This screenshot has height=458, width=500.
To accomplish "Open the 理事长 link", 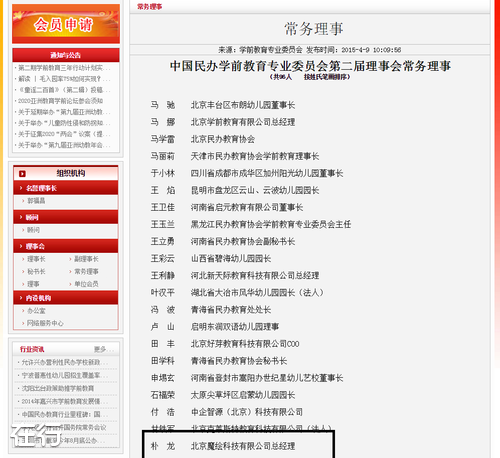I will [x=36, y=259].
